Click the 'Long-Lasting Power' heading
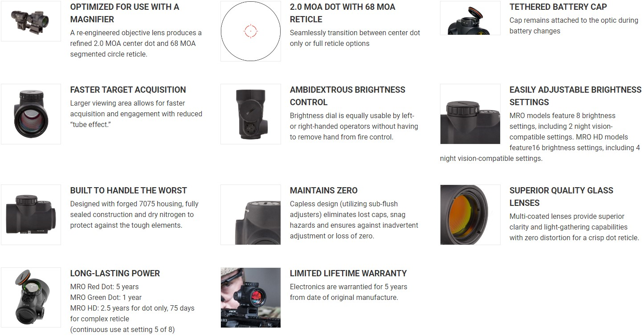The width and height of the screenshot is (644, 336). [115, 273]
